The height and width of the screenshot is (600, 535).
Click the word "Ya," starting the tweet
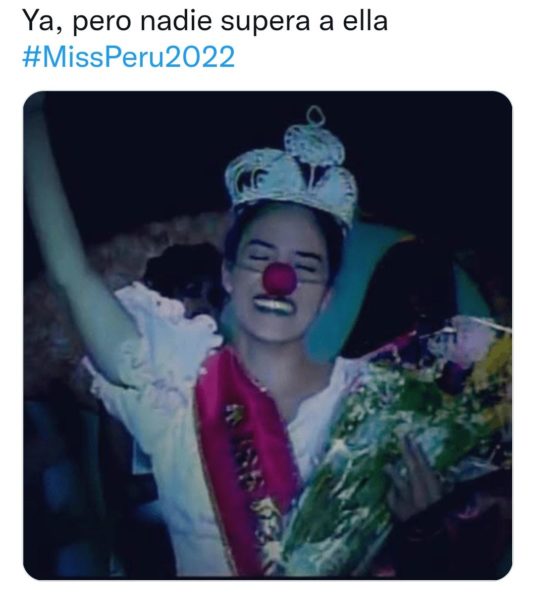(42, 22)
